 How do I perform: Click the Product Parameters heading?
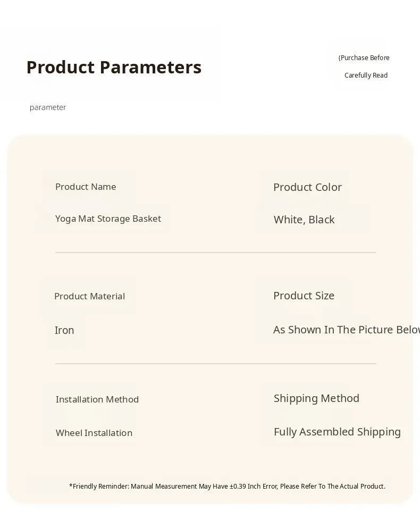[x=114, y=68]
